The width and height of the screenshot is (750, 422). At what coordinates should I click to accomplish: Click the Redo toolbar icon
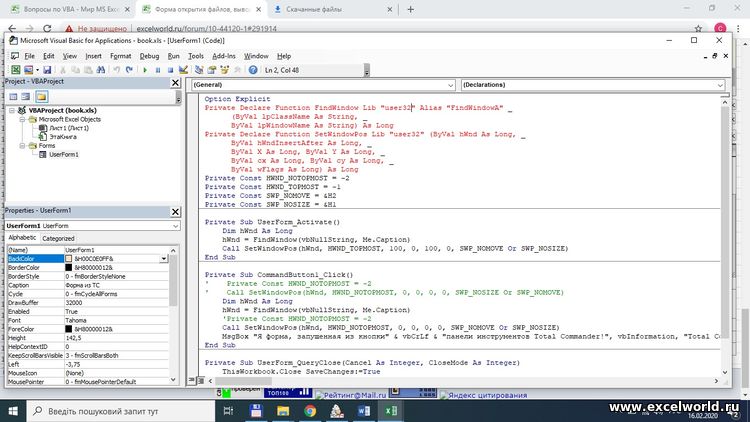[x=129, y=70]
